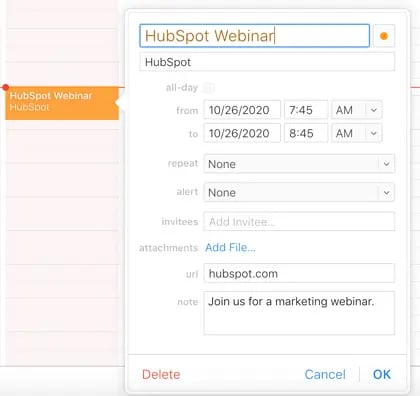The width and height of the screenshot is (420, 396).
Task: Open the AM/PM dropdown for start time
Action: click(356, 110)
